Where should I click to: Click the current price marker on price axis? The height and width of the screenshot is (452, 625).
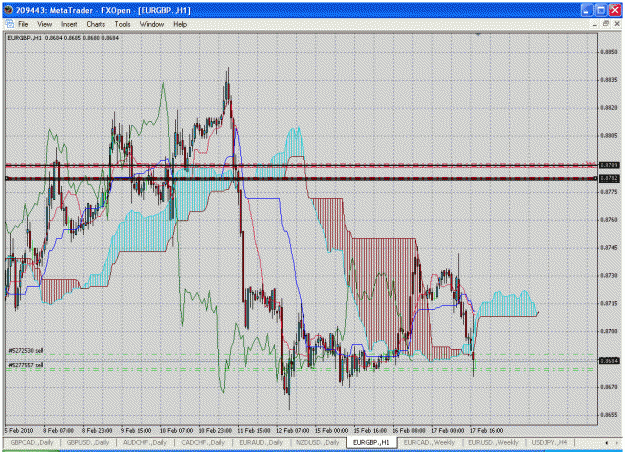tap(609, 361)
